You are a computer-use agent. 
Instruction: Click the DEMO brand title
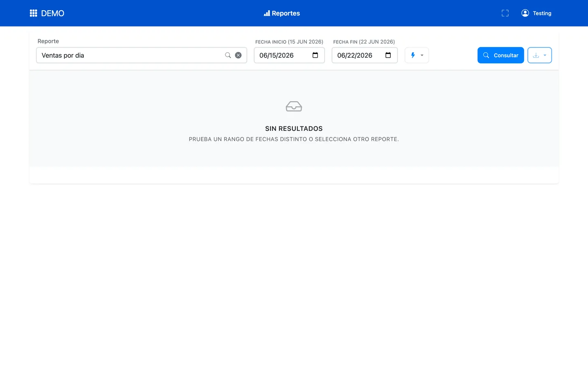coord(53,13)
